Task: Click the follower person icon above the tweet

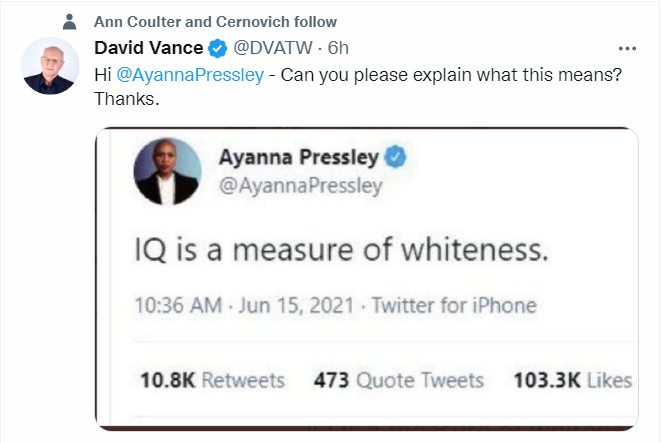Action: tap(69, 22)
